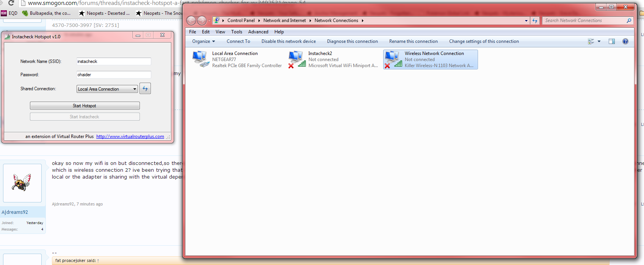
Task: Click the 'NETGEAR77' network name text
Action: (224, 60)
